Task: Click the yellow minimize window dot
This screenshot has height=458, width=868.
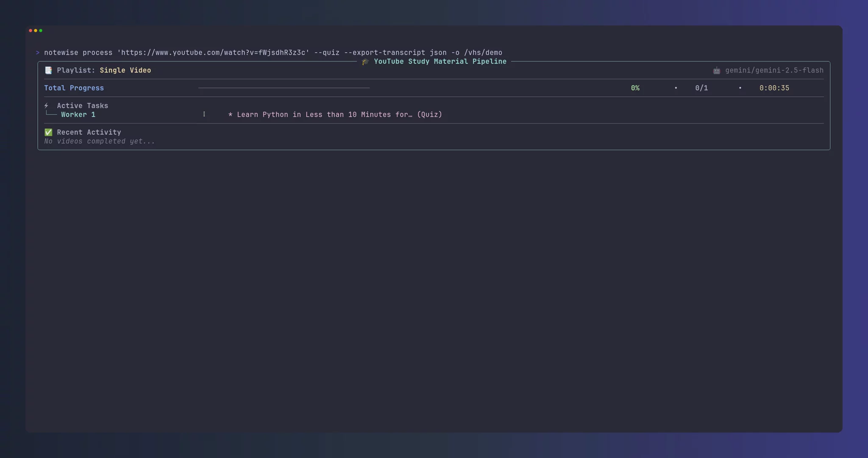Action: coord(36,31)
